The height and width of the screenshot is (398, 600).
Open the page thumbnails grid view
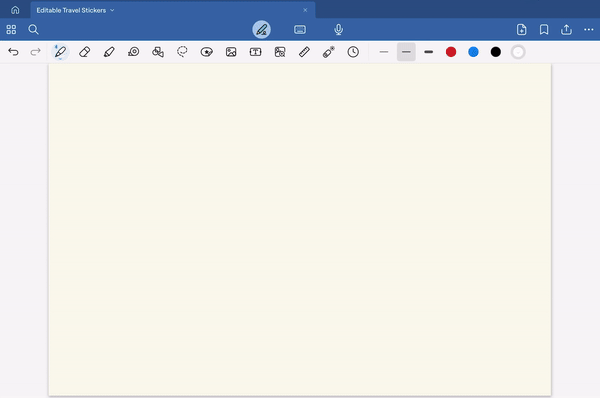tap(11, 29)
